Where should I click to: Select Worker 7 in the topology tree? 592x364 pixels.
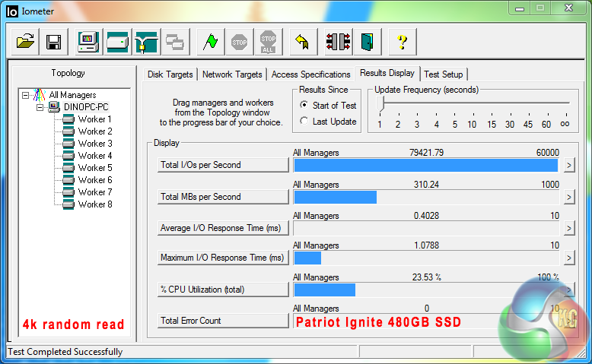pyautogui.click(x=95, y=192)
